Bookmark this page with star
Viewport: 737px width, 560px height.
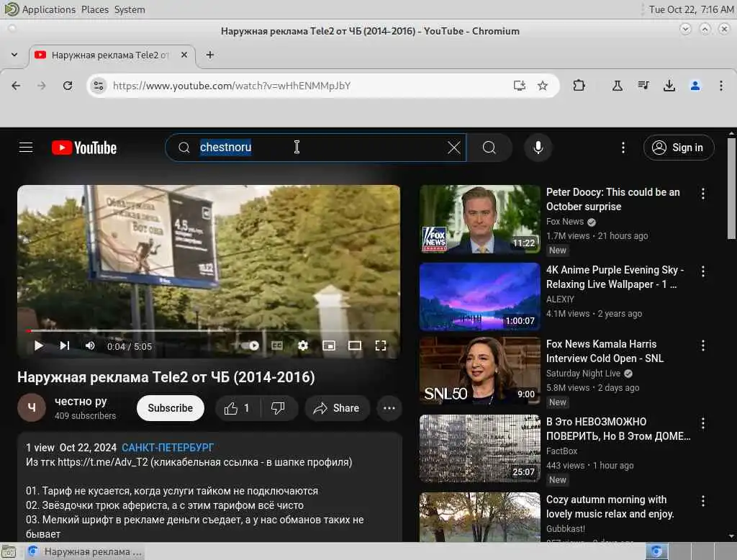coord(543,86)
